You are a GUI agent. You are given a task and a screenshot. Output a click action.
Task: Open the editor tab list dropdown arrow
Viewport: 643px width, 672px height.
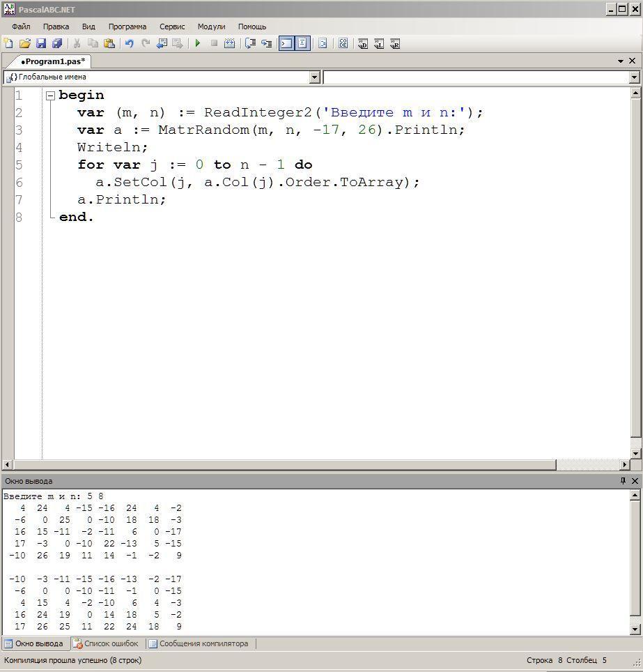pos(620,61)
